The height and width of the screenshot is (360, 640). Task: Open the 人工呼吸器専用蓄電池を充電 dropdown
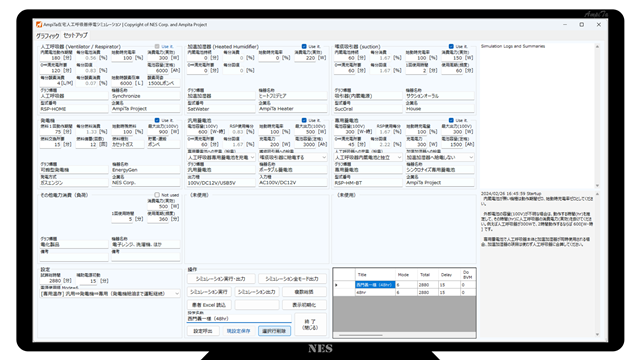[221, 157]
